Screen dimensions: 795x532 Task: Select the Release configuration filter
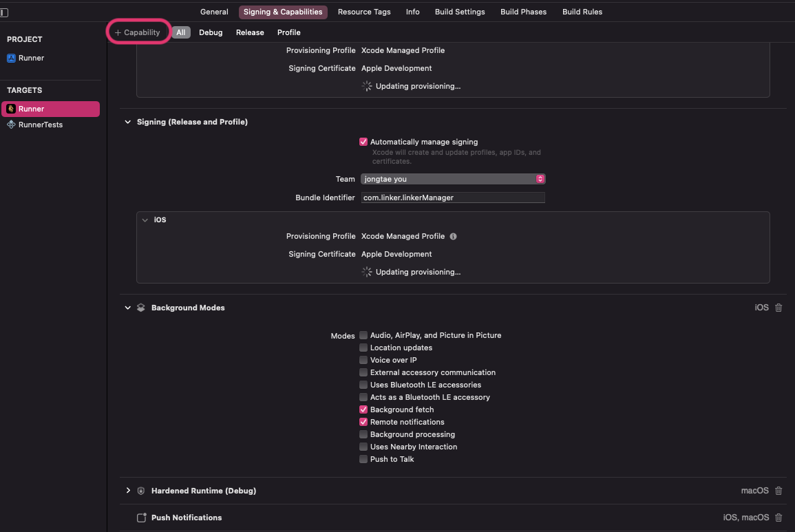click(x=250, y=32)
